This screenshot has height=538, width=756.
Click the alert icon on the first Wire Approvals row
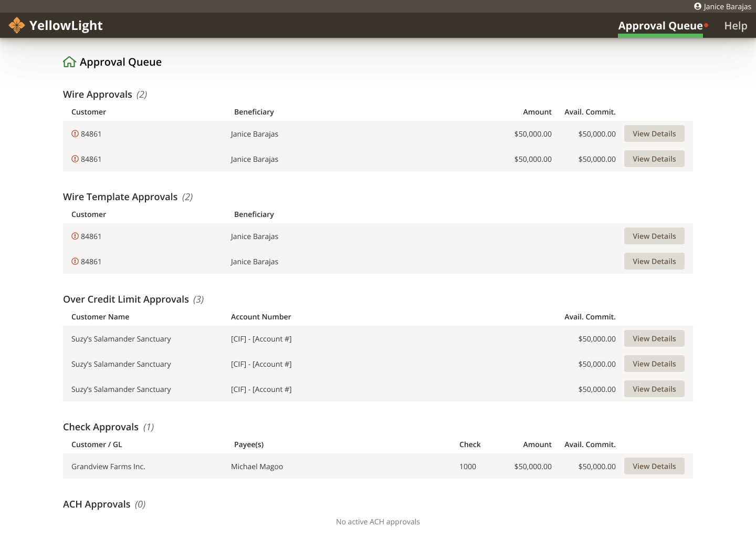click(x=75, y=133)
